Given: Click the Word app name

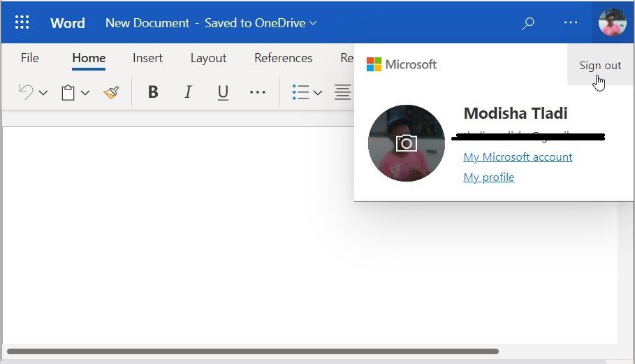Looking at the screenshot, I should [x=68, y=23].
